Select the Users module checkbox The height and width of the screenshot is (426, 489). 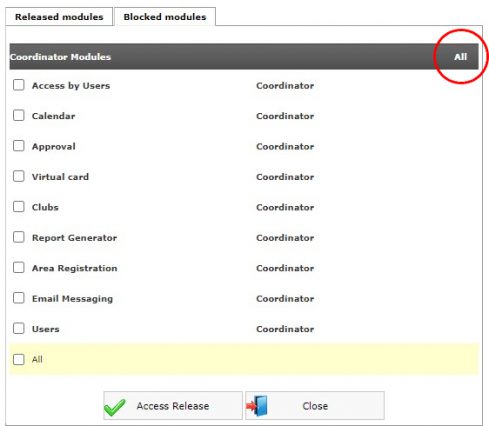click(x=19, y=328)
